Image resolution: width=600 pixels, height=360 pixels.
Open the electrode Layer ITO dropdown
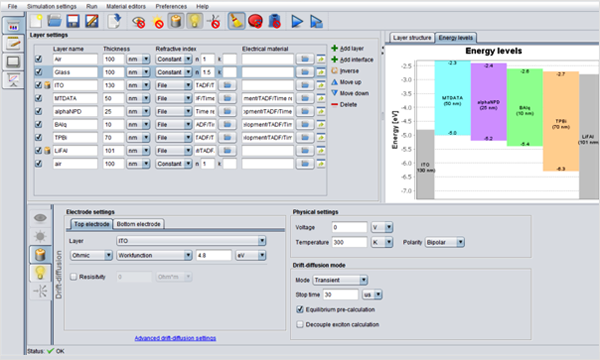click(191, 241)
